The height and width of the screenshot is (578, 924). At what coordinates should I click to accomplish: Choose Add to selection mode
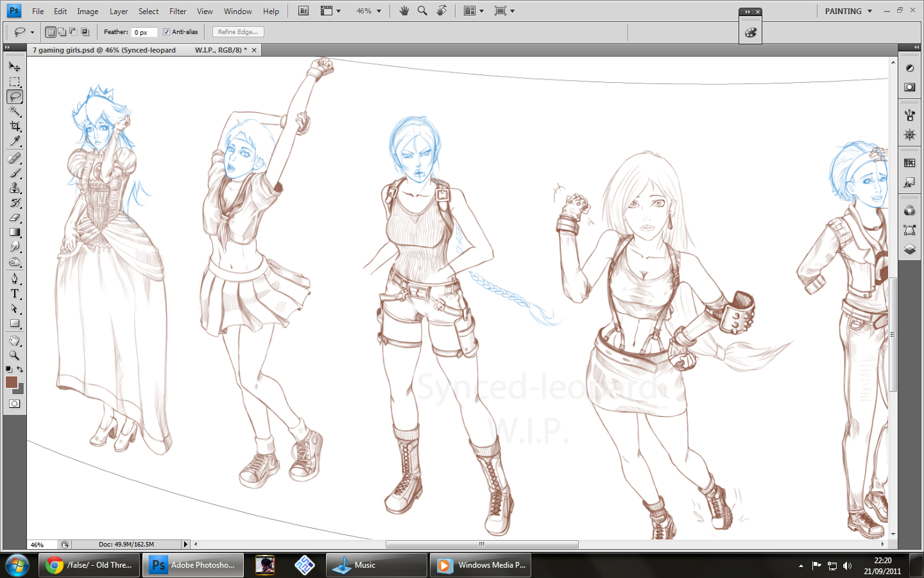62,31
